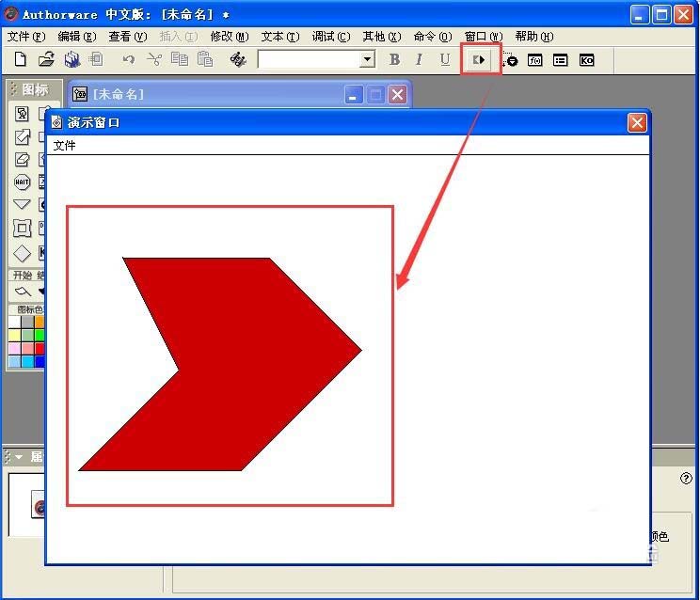The height and width of the screenshot is (600, 700).
Task: Pick the white Start flag in the palette
Action: click(x=23, y=292)
